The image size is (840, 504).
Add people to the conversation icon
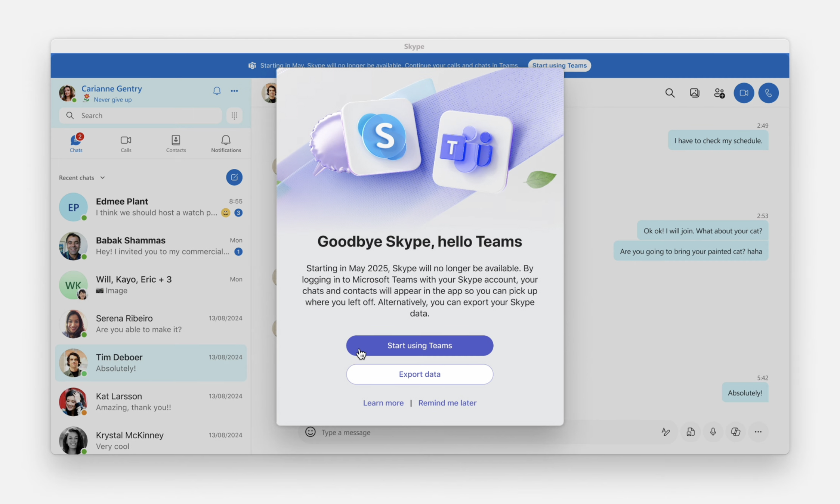click(719, 93)
